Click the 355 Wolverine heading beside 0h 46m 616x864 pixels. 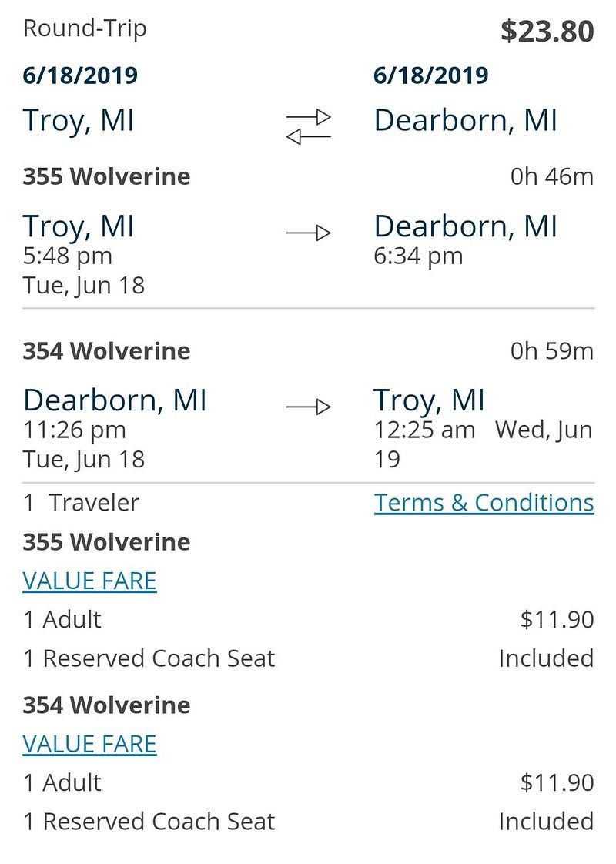tap(106, 177)
